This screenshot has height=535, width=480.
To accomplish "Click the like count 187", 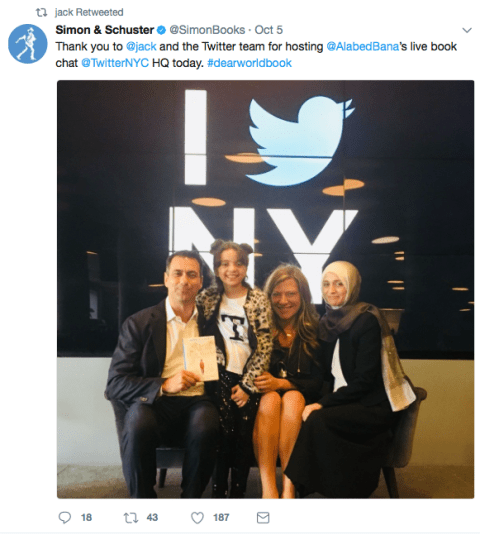I will [x=221, y=518].
